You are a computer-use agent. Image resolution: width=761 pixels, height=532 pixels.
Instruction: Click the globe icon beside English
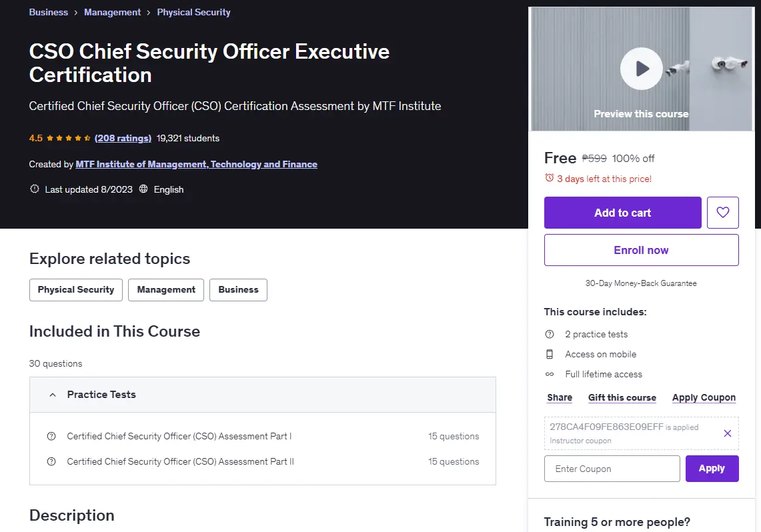pyautogui.click(x=143, y=189)
